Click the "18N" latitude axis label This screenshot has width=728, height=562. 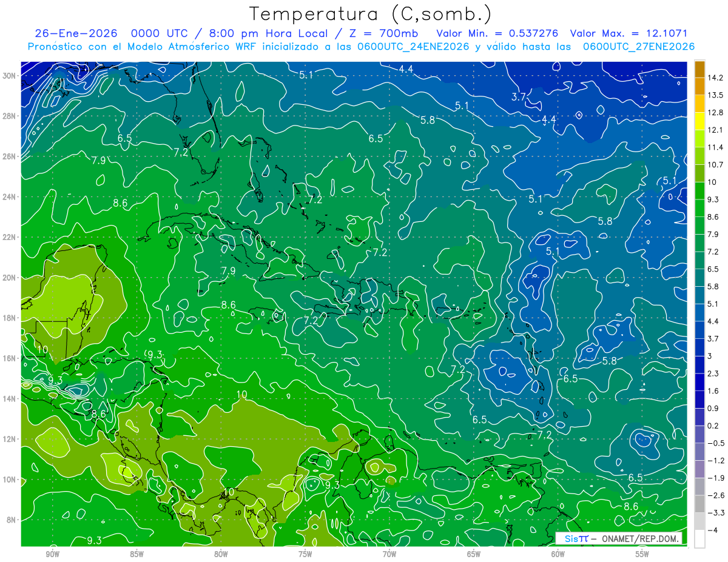click(x=9, y=318)
